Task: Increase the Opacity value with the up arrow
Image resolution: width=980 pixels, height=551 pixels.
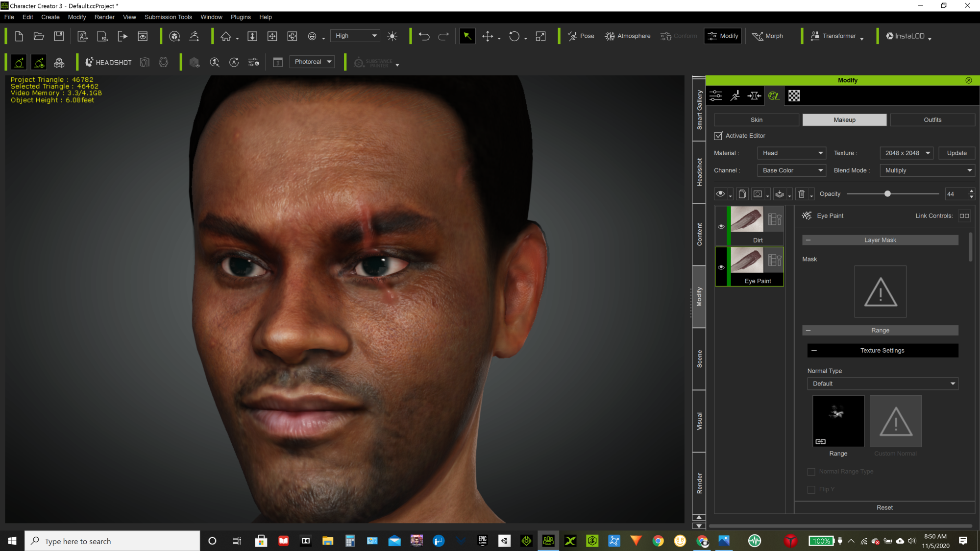Action: pyautogui.click(x=971, y=191)
